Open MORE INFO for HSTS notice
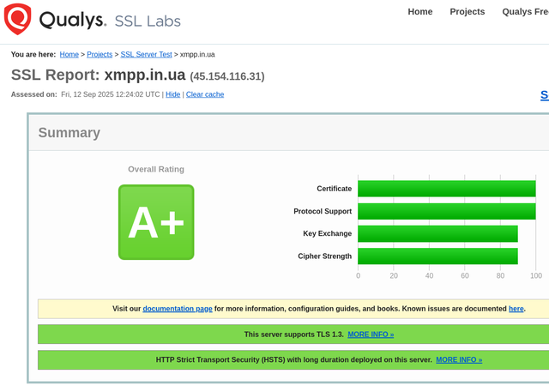The height and width of the screenshot is (392, 549). (x=459, y=360)
